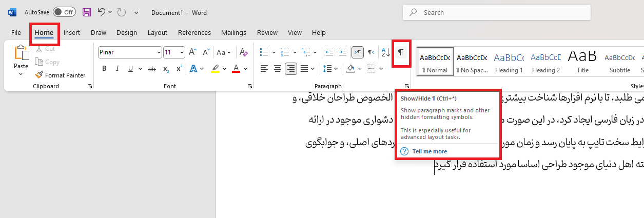Apply superscript formatting
The image size is (644, 218).
[179, 69]
